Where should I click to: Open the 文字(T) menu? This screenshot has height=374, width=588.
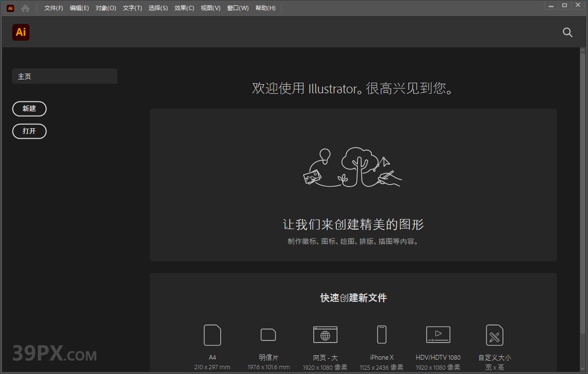tap(133, 8)
